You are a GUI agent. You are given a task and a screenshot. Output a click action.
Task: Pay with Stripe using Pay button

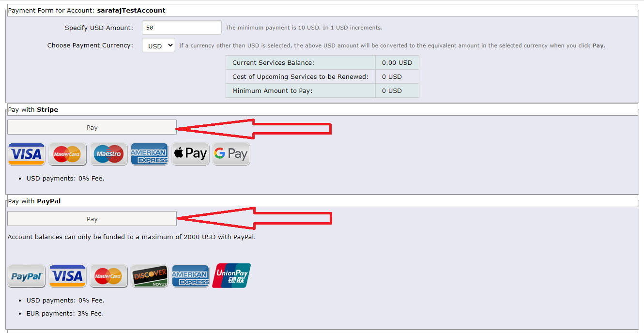[x=92, y=127]
